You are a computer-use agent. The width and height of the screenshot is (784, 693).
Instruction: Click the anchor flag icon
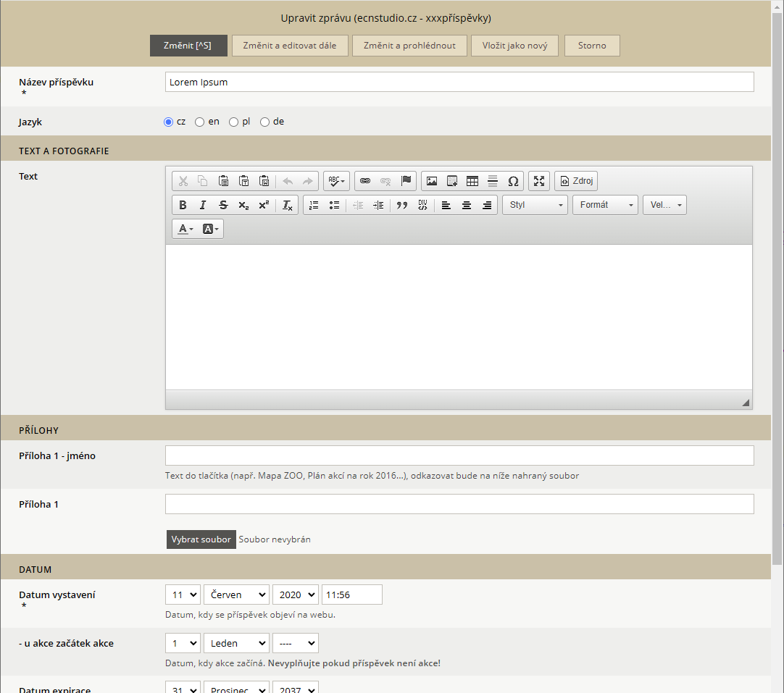(x=406, y=181)
